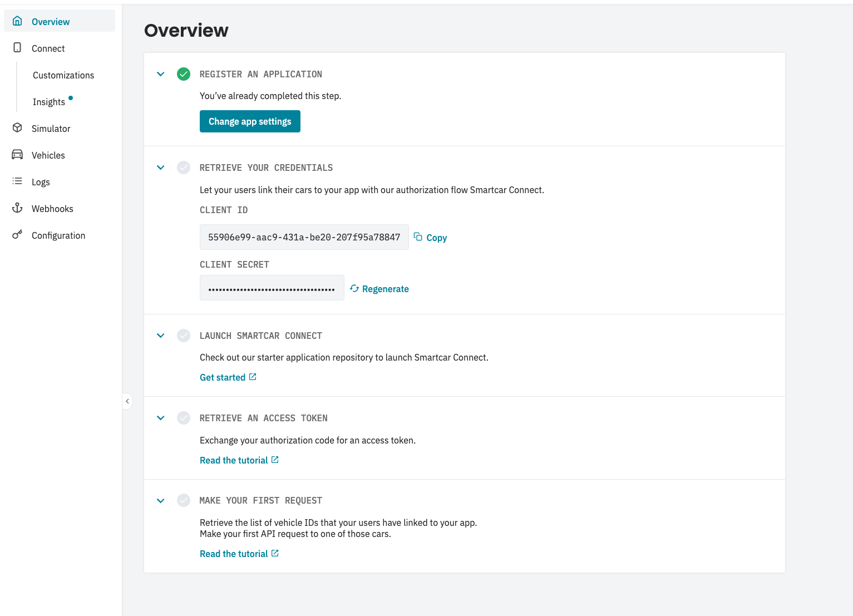Collapse the Register an Application section
The image size is (853, 616).
click(x=161, y=74)
